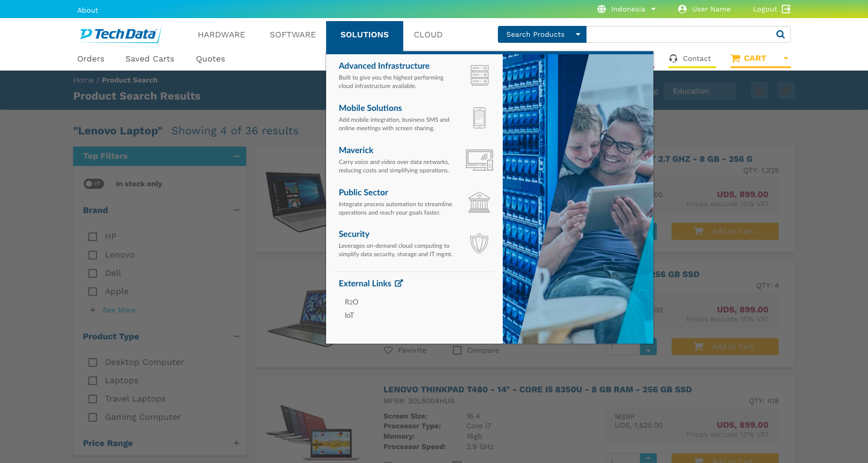The image size is (868, 463).
Task: Open the Security solution link
Action: pos(354,234)
